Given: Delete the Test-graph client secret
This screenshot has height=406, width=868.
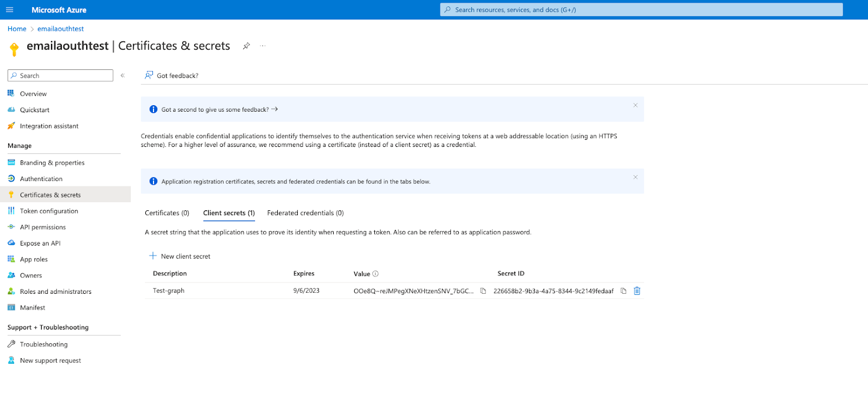Looking at the screenshot, I should (637, 291).
